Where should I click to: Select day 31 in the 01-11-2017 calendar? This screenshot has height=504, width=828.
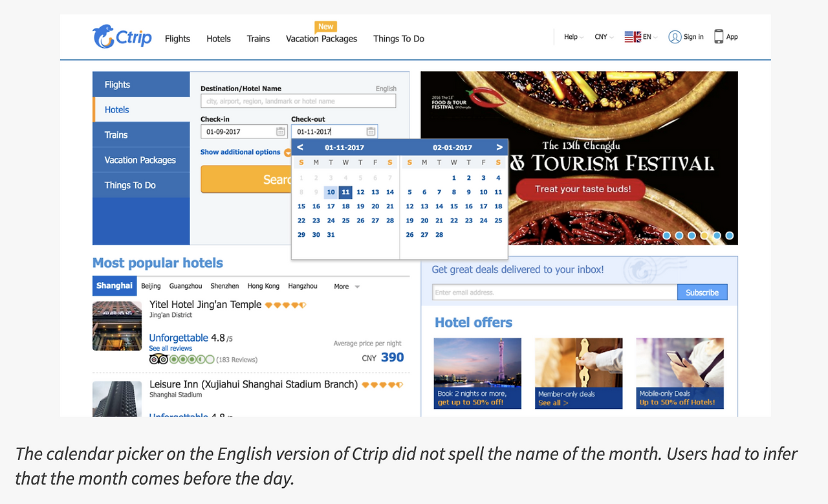[331, 235]
